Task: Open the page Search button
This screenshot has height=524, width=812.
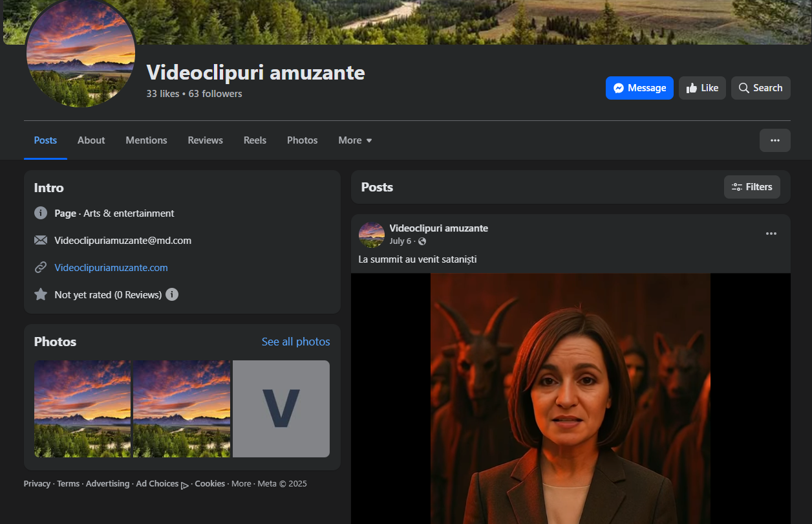Action: tap(760, 88)
